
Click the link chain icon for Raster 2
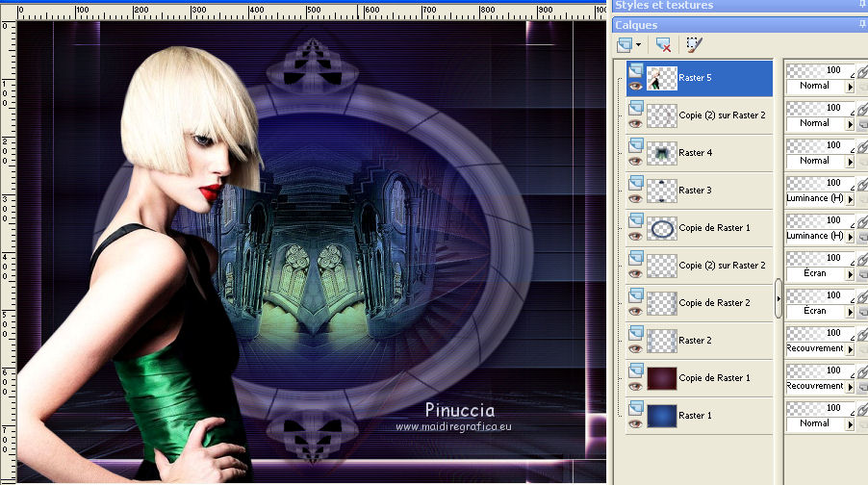(862, 334)
